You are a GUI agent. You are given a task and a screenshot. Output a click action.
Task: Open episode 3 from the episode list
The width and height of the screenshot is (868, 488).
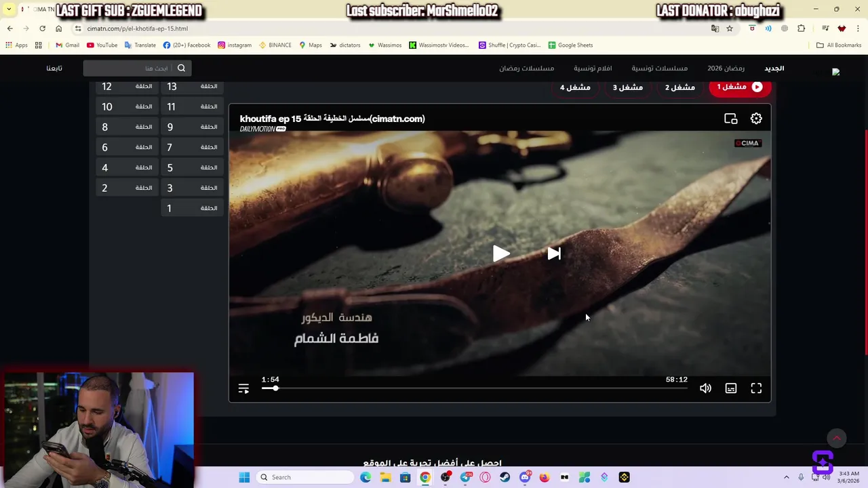click(x=192, y=188)
